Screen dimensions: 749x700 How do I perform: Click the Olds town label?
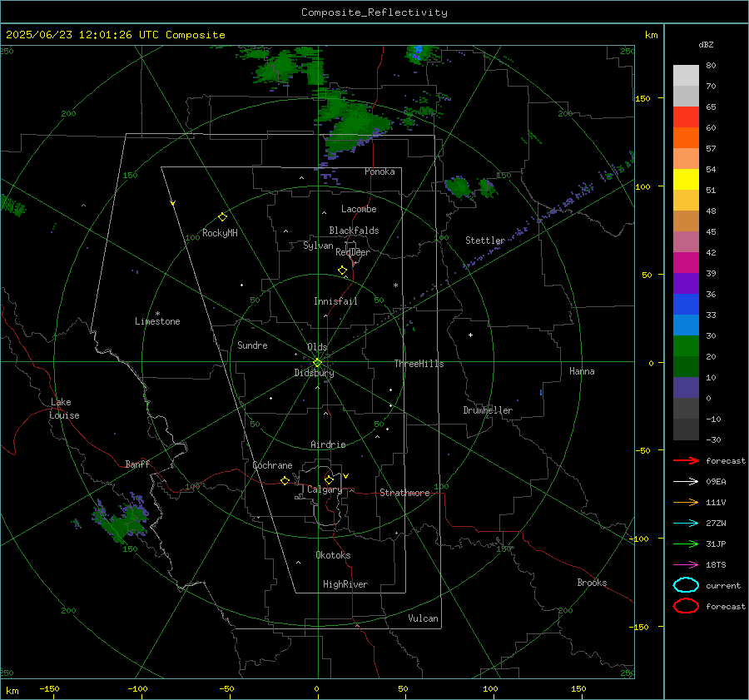tap(317, 347)
